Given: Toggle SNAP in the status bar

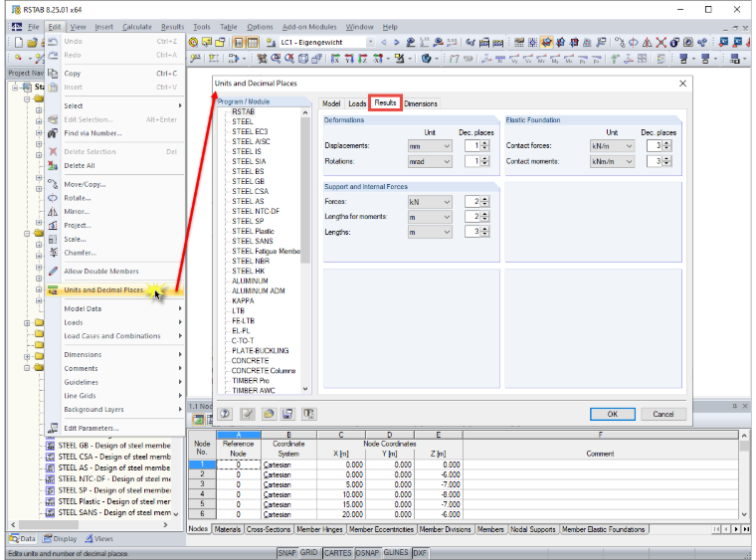Looking at the screenshot, I should [286, 553].
